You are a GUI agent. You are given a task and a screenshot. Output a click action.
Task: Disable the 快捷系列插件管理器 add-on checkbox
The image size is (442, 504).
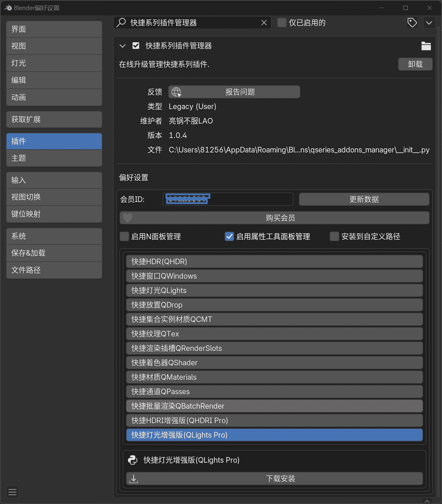tap(136, 46)
